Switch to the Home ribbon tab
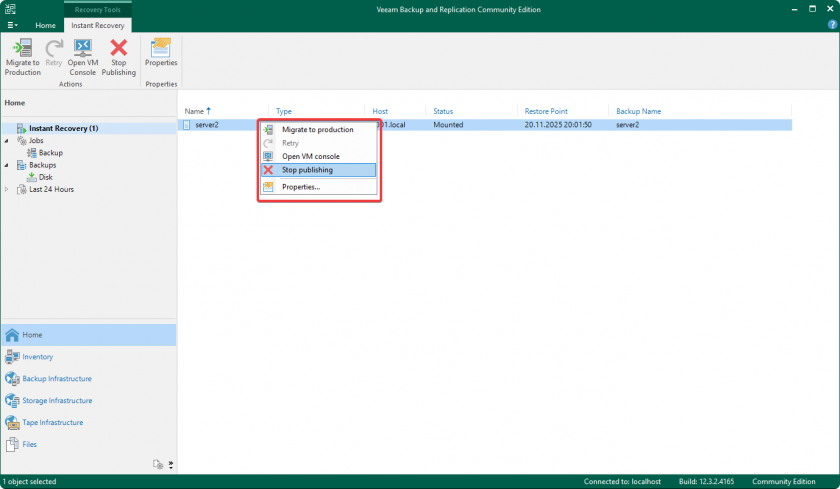This screenshot has height=489, width=840. point(45,24)
